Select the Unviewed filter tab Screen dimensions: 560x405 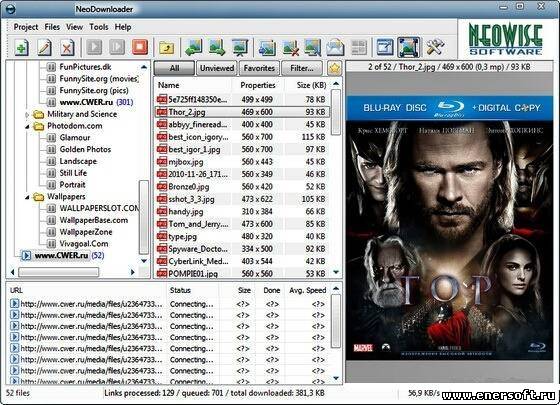[217, 68]
